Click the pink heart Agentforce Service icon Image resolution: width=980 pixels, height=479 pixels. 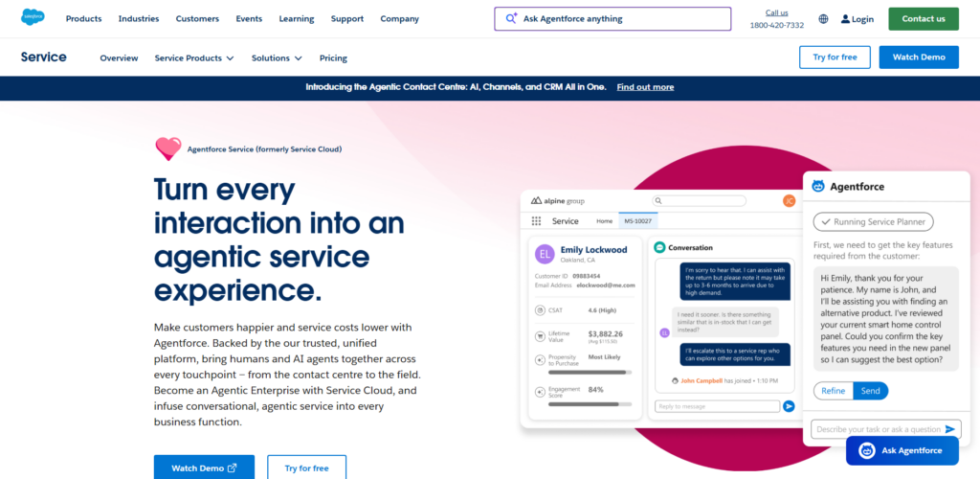168,148
